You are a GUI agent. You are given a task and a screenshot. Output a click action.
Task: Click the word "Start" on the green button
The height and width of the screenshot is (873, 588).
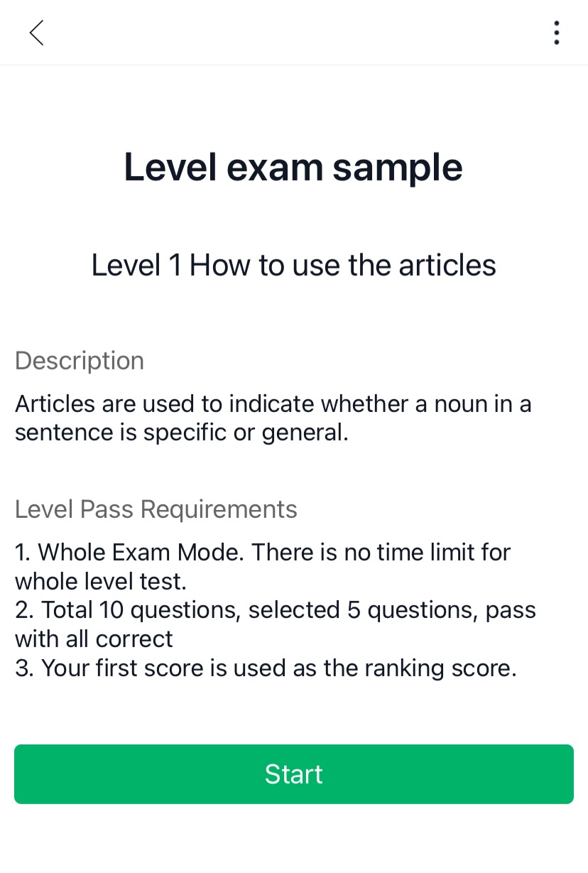pos(293,774)
